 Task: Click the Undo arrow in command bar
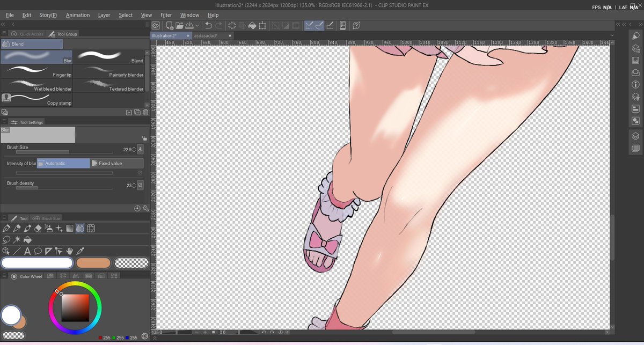coord(208,25)
